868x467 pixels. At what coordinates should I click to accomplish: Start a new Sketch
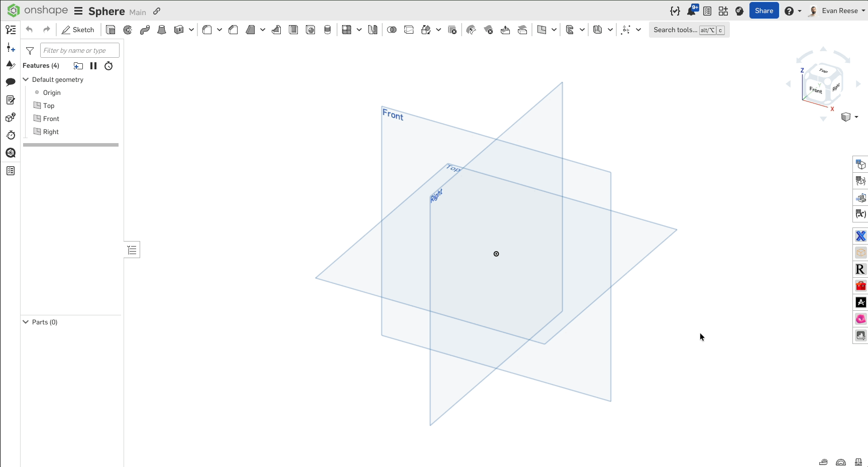78,30
